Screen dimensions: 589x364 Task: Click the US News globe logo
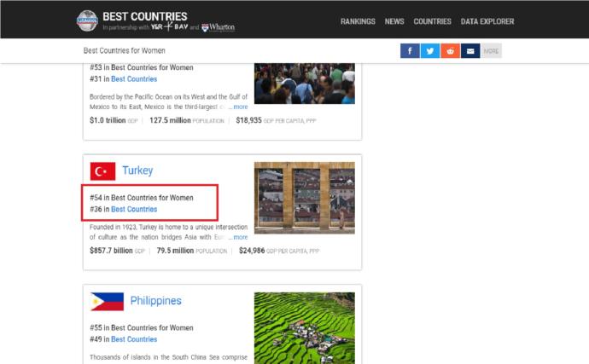tap(87, 20)
